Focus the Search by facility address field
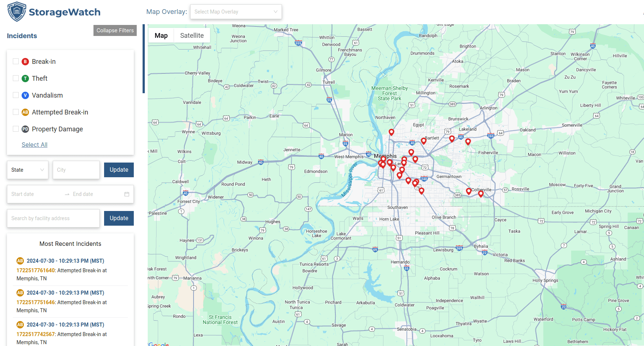644x346 pixels. pos(53,218)
